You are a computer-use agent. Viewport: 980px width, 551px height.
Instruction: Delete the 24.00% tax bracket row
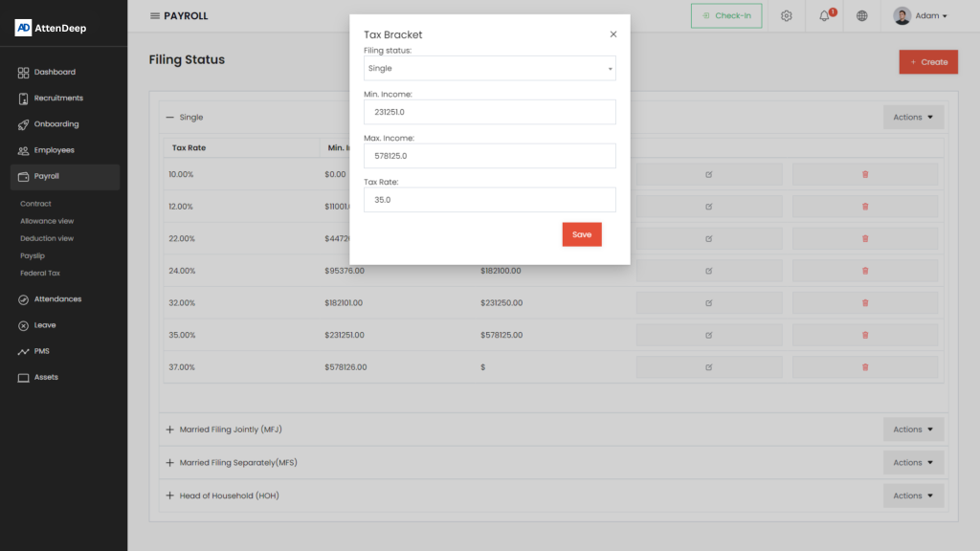point(865,271)
